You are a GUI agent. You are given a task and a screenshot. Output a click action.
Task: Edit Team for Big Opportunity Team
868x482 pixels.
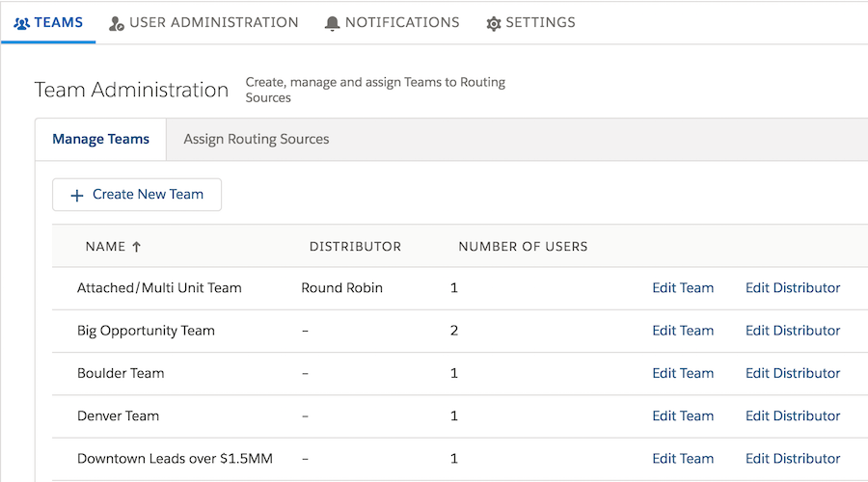683,331
